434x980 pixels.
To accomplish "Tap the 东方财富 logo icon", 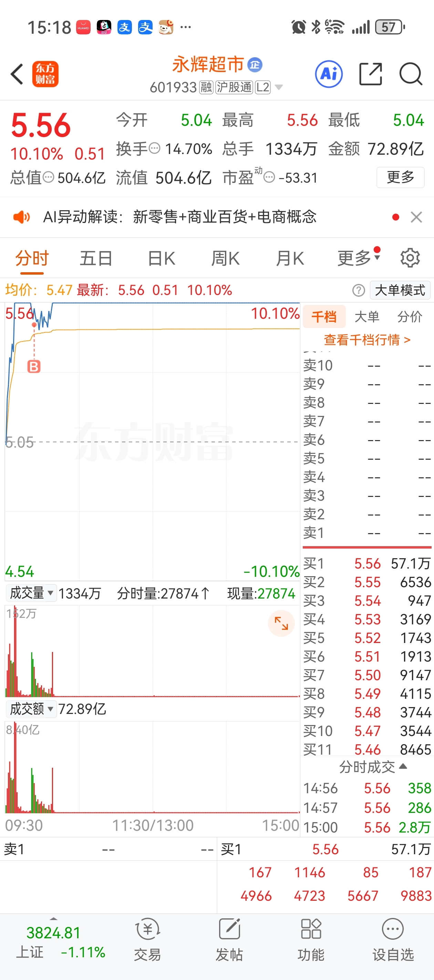I will tap(45, 74).
